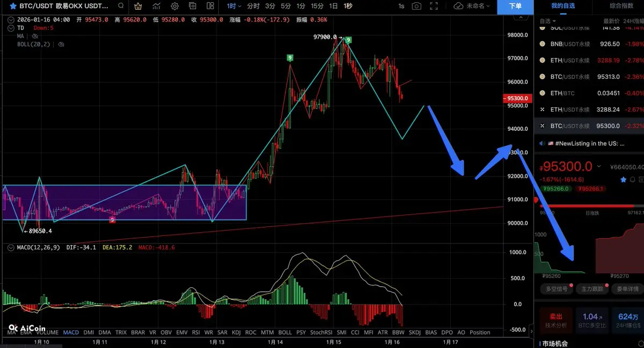Open the split layout icon
The width and height of the screenshot is (644, 348).
click(x=210, y=6)
